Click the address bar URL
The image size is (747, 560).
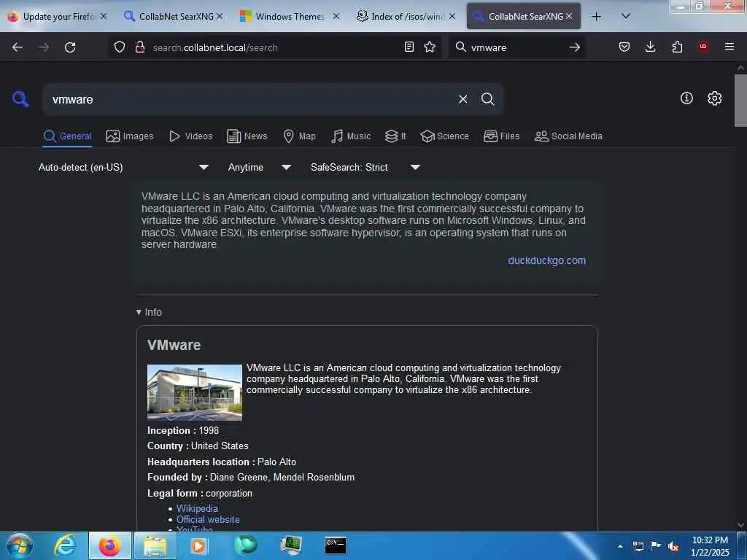coord(215,47)
